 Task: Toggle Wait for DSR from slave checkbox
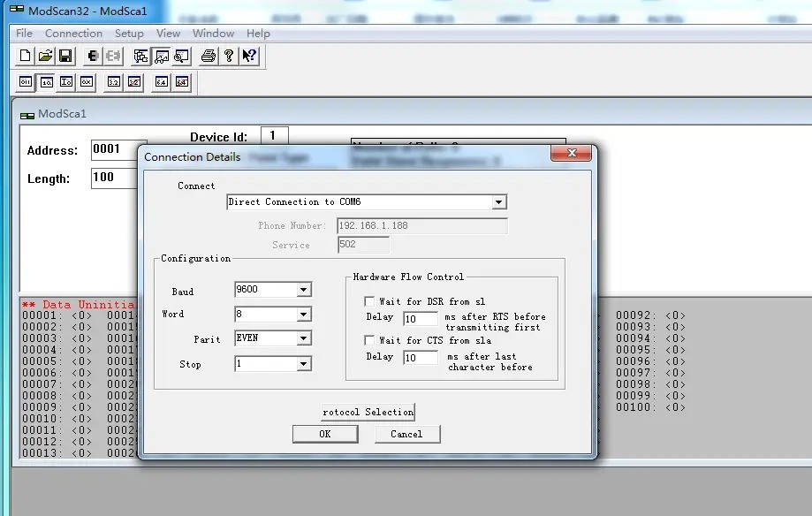[x=369, y=301]
